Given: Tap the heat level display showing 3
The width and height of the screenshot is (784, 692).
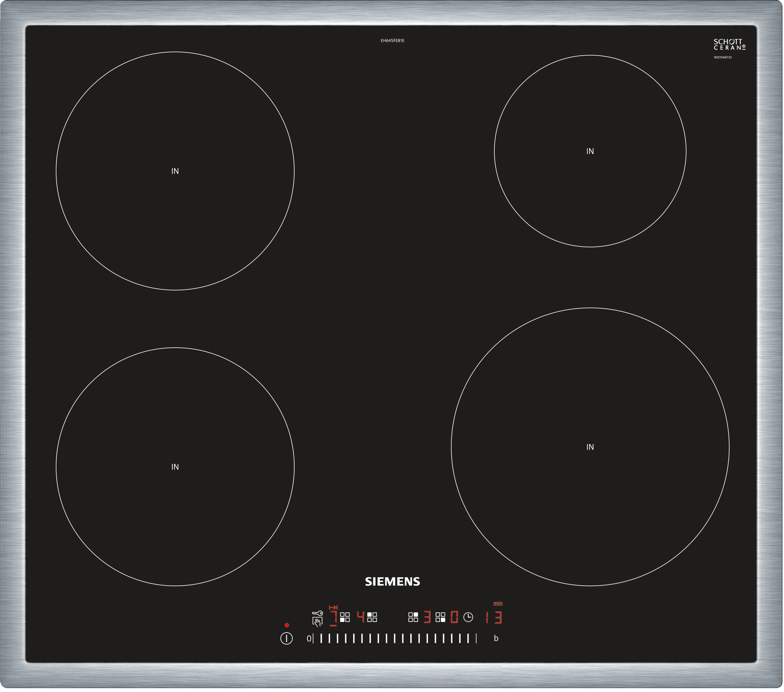Looking at the screenshot, I should click(427, 617).
